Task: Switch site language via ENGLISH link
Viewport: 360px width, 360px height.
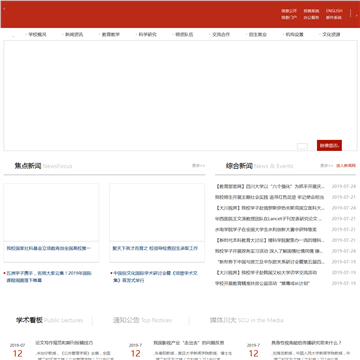Action: pos(334,11)
